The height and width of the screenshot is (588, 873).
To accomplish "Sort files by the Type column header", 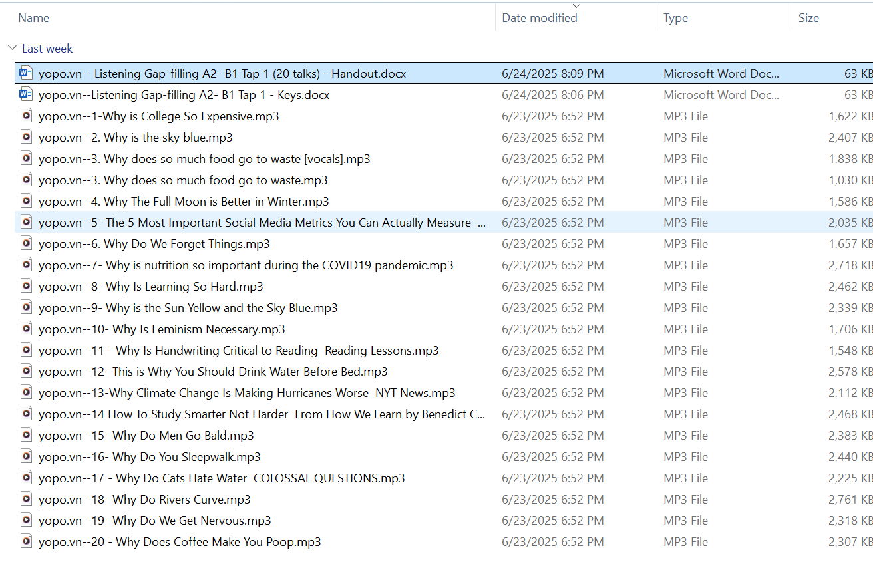I will point(675,18).
